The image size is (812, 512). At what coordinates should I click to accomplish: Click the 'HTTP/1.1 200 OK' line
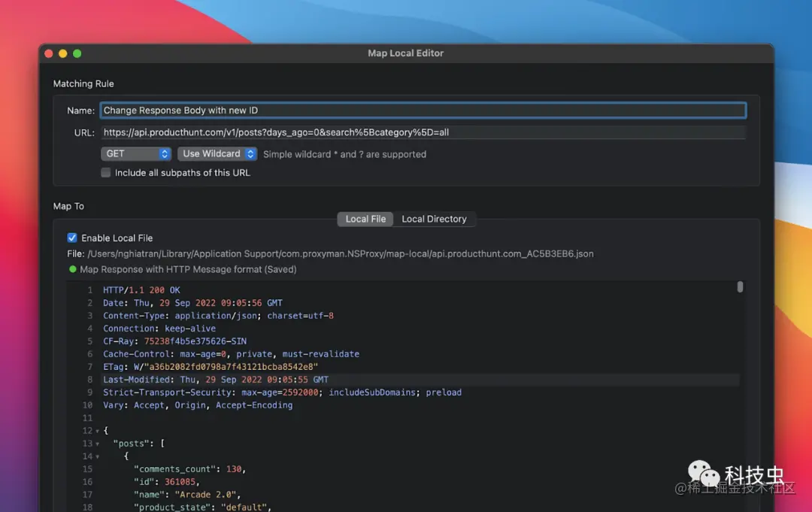pos(141,290)
